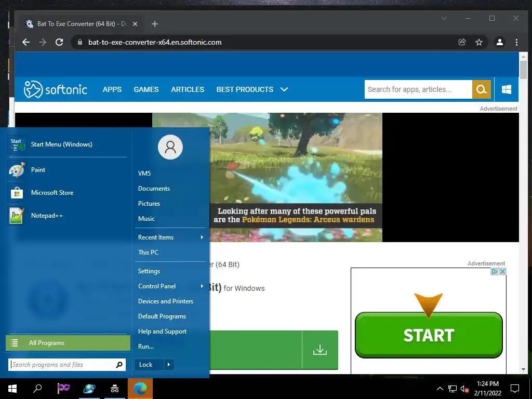Image resolution: width=532 pixels, height=399 pixels.
Task: Open the GAMES section on Softonic
Action: [x=146, y=89]
